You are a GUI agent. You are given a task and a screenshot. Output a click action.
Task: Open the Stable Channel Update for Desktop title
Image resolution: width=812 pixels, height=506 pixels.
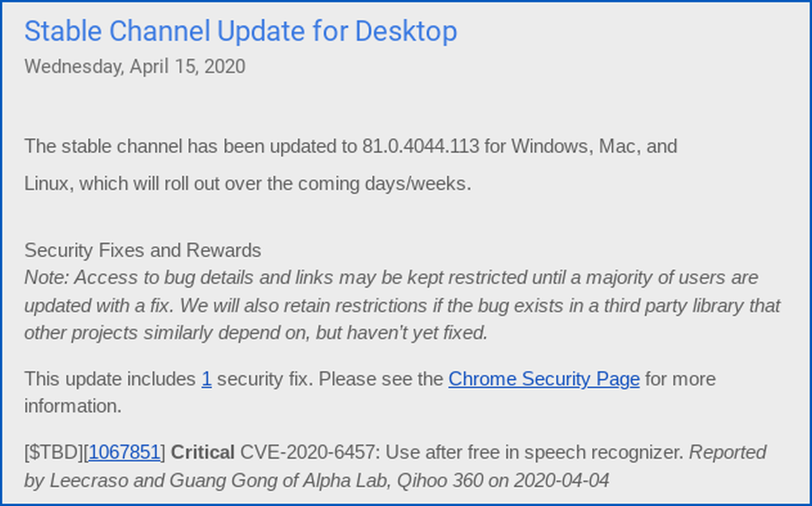pyautogui.click(x=240, y=31)
